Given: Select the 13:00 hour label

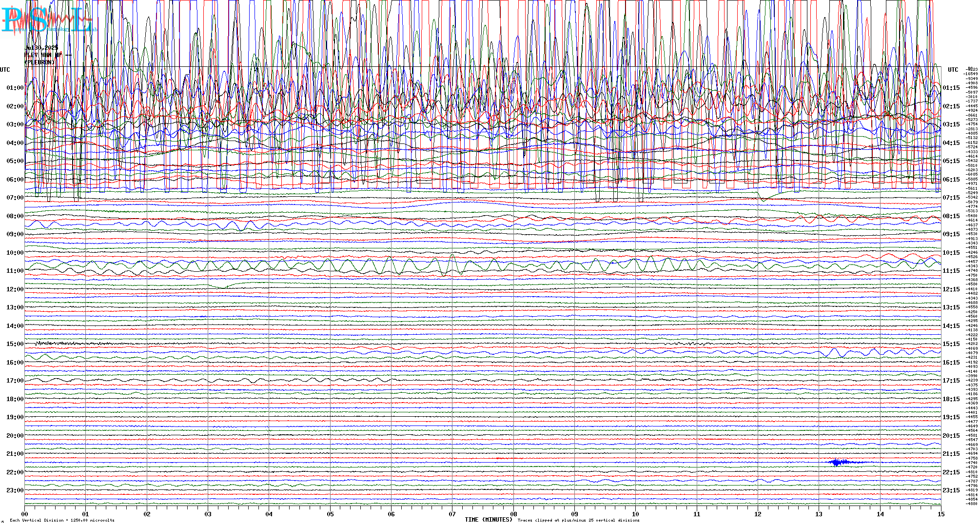Looking at the screenshot, I should 15,307.
